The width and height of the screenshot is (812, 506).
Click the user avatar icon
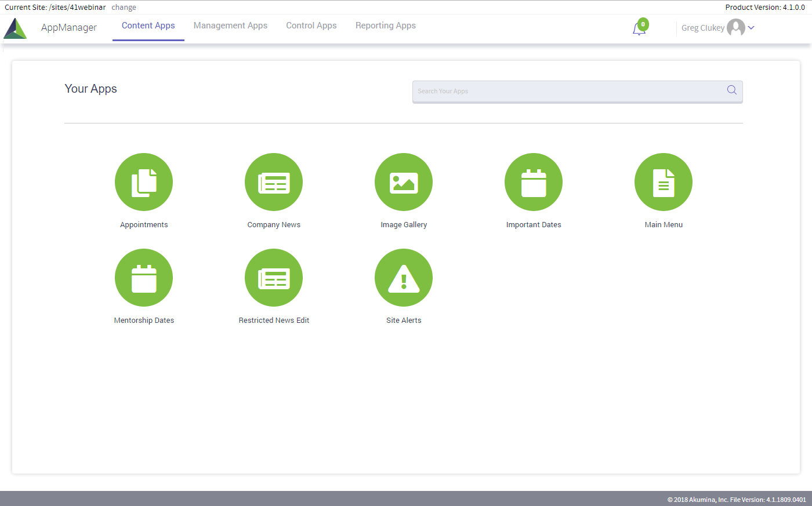point(736,27)
